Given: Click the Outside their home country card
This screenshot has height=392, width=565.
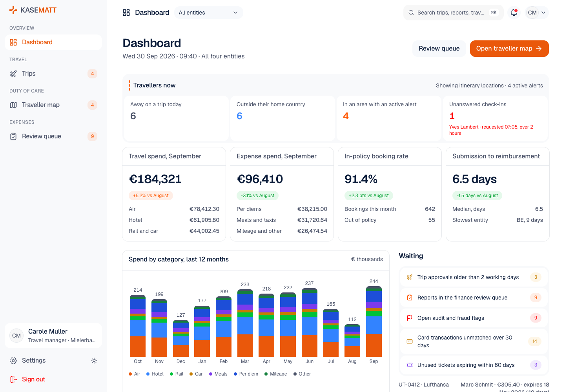Looking at the screenshot, I should tap(282, 118).
